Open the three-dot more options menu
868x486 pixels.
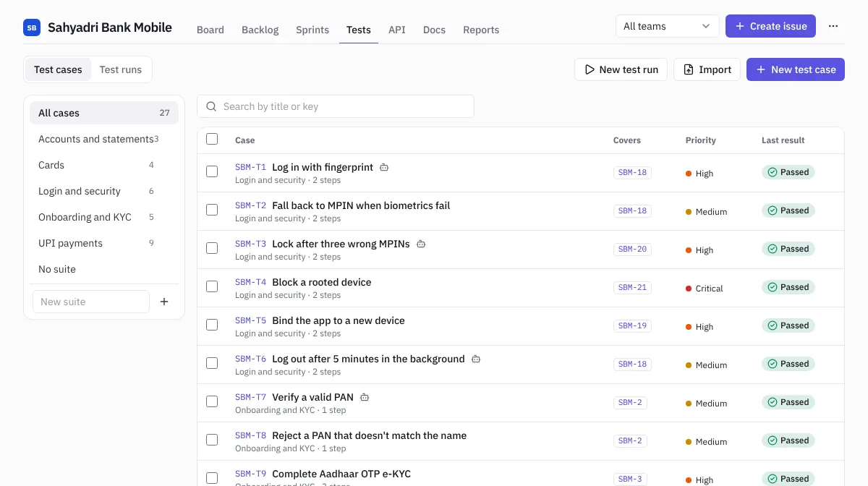tap(833, 26)
